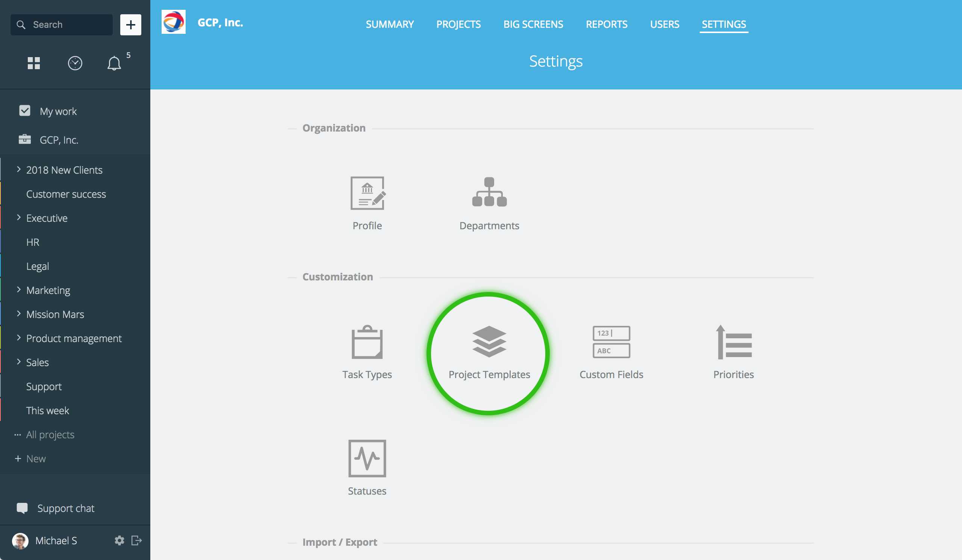Screen dimensions: 962x560
Task: Click the Departments org-chart icon
Action: pos(489,192)
